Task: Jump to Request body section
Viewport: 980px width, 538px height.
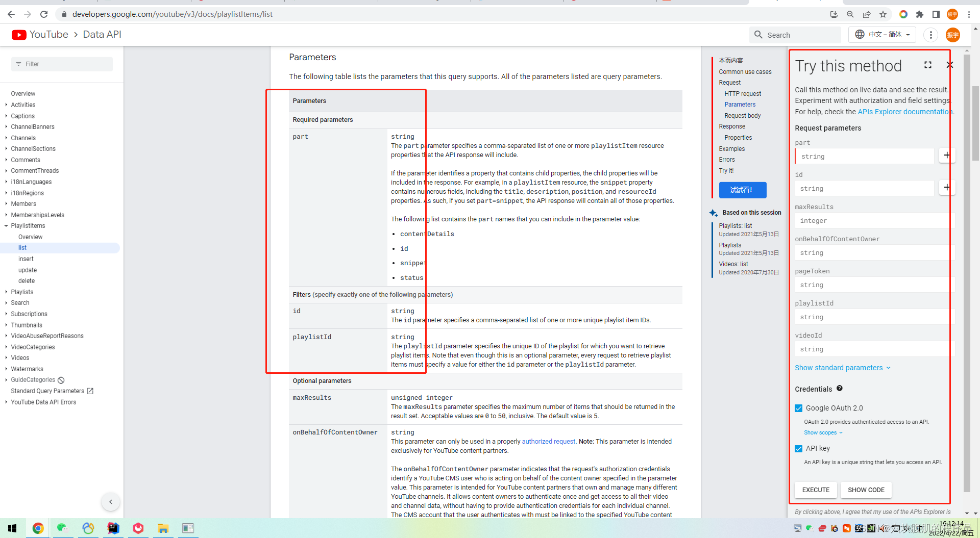Action: tap(743, 116)
